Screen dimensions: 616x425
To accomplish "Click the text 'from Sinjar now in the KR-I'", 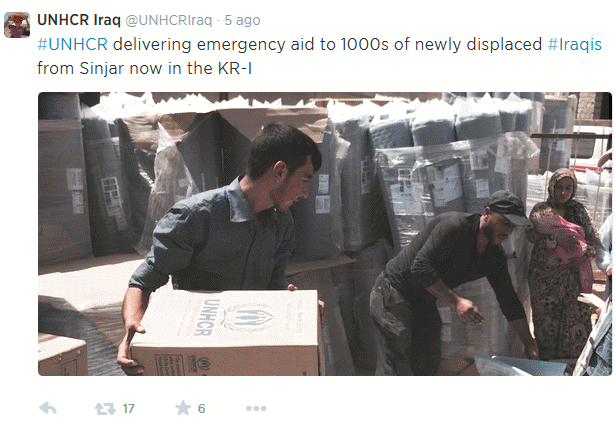I will pos(144,68).
